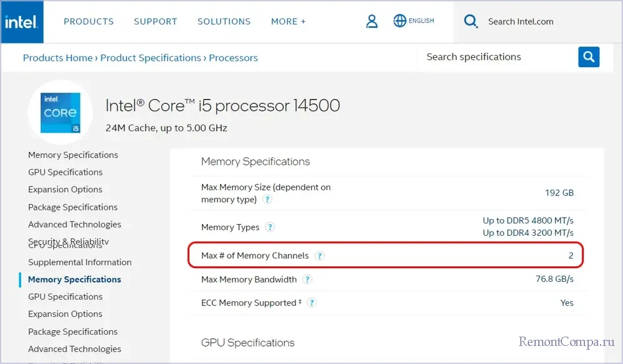Open the user account profile icon
The width and height of the screenshot is (623, 364).
coord(372,21)
